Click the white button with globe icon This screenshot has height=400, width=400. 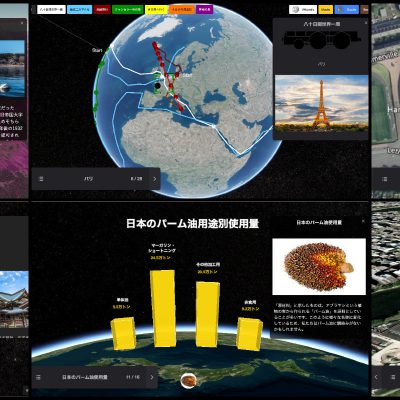pos(303,10)
